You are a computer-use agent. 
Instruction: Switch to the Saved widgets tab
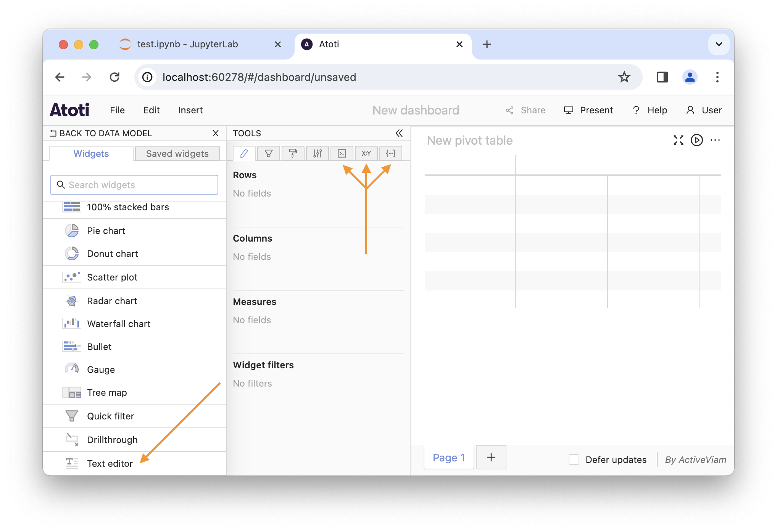click(x=177, y=153)
